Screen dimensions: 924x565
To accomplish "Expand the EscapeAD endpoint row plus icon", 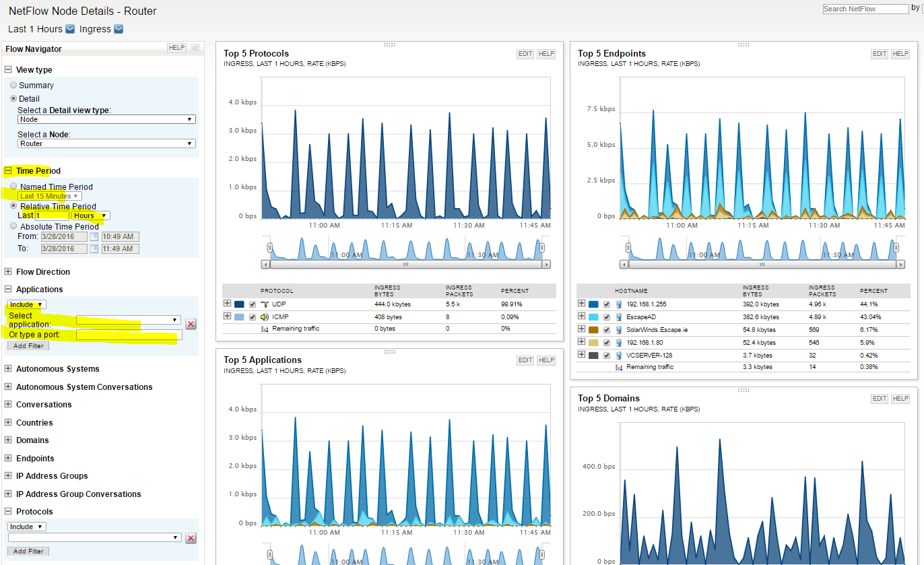I will coord(581,316).
